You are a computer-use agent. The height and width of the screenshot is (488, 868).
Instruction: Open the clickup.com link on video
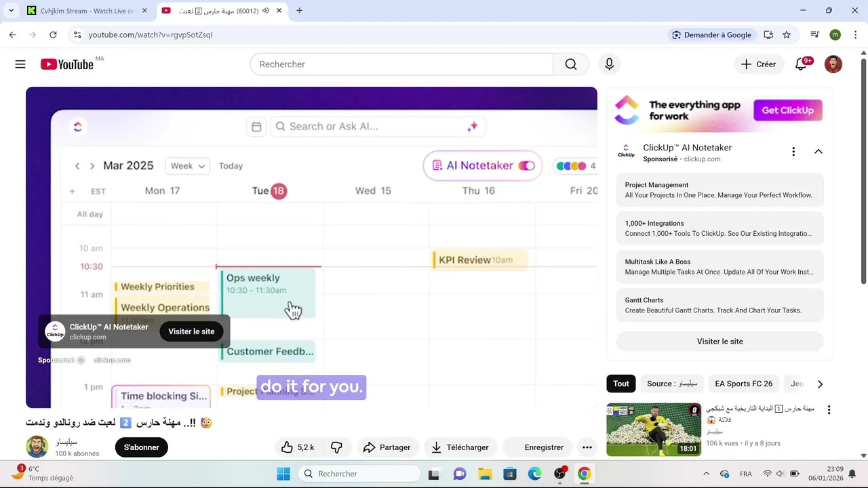(x=112, y=360)
